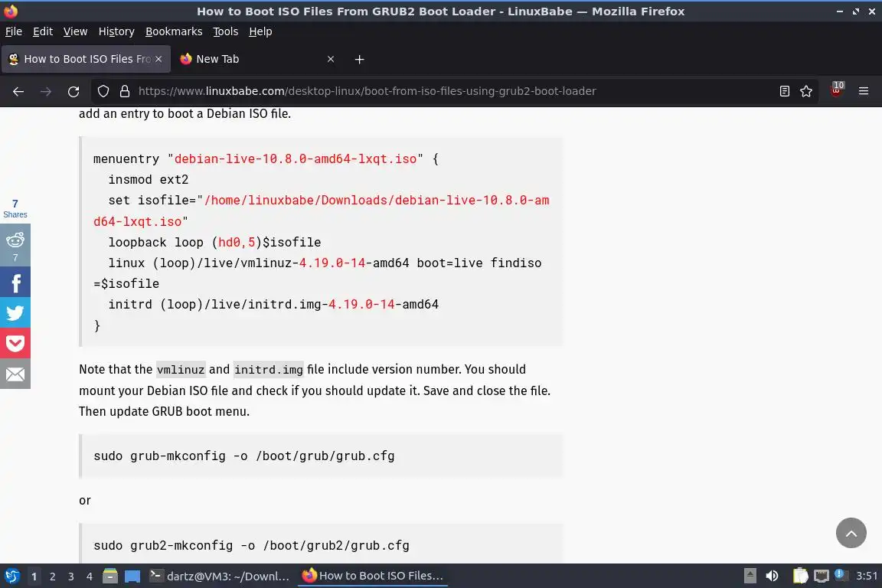Open the dartz@VM3 terminal taskbar item
The width and height of the screenshot is (882, 588).
coord(220,577)
